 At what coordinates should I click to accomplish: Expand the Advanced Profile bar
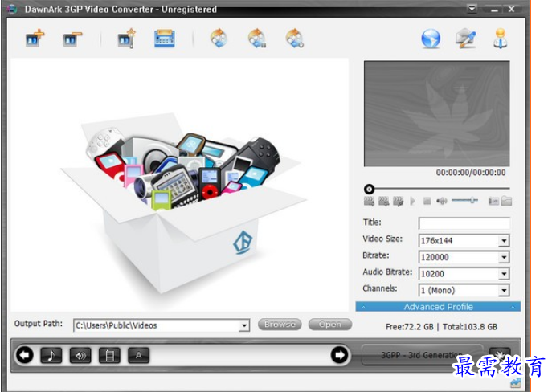coord(438,307)
